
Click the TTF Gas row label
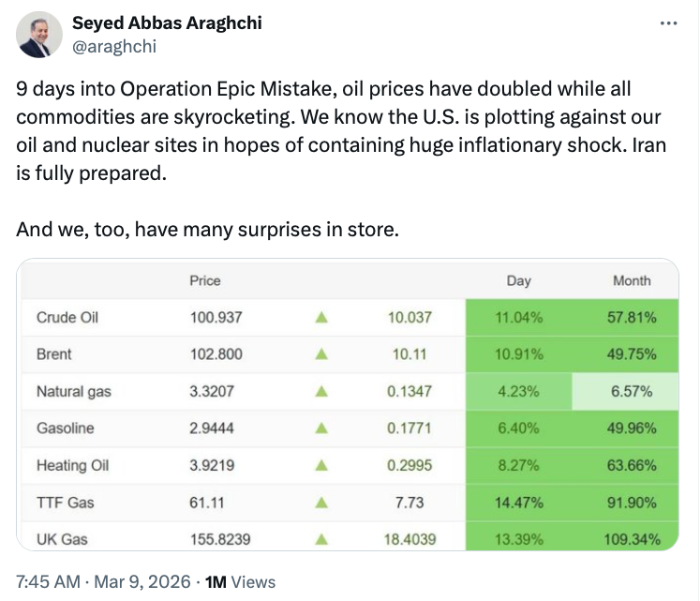pyautogui.click(x=66, y=503)
